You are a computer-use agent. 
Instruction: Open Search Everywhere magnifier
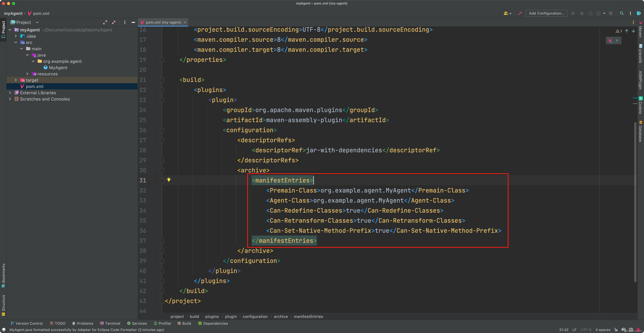(622, 13)
